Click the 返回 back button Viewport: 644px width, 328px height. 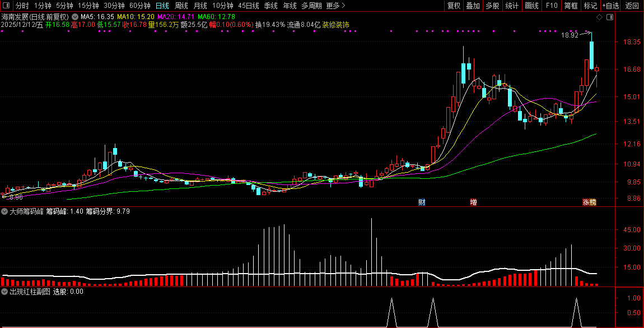[632, 6]
